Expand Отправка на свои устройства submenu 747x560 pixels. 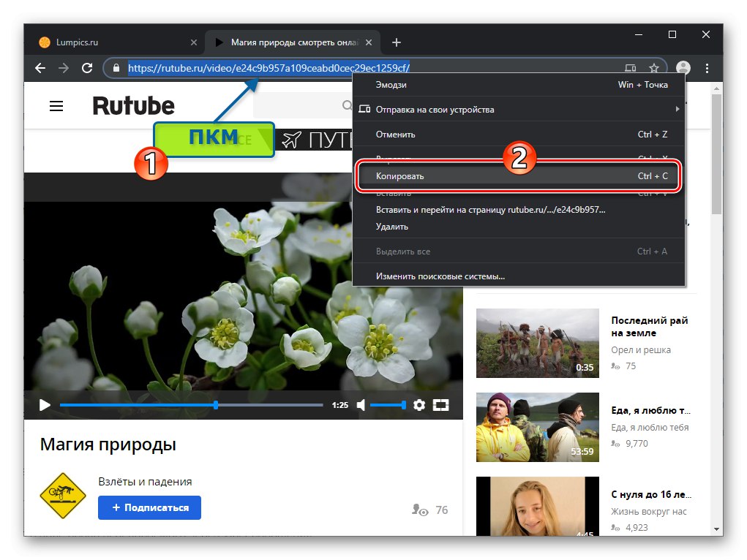tap(519, 110)
